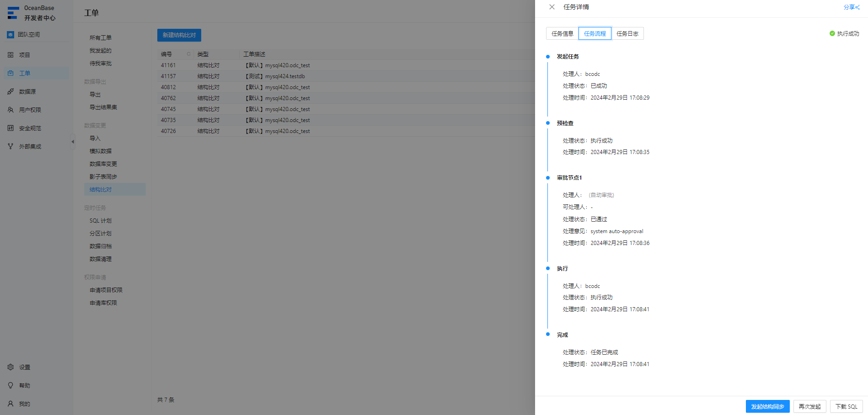Click system auto-approval comment text

click(616, 231)
